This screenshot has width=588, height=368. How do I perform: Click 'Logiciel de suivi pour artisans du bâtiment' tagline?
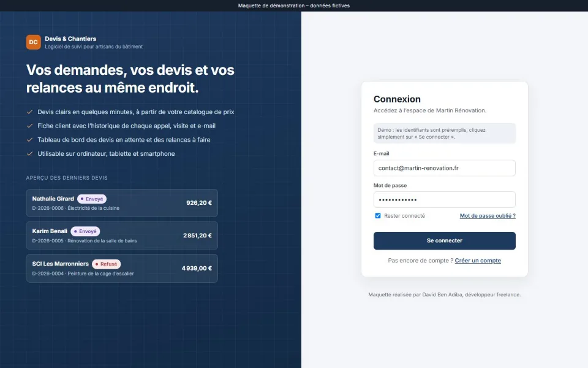(x=94, y=47)
